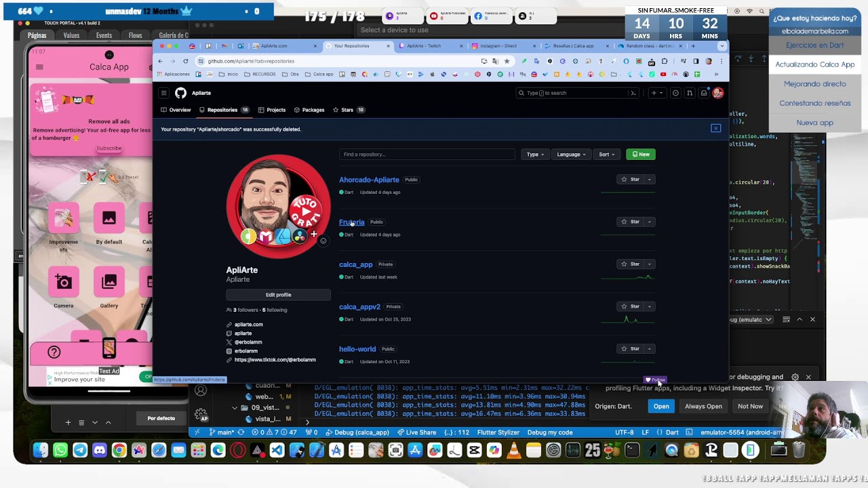Tap Subscribe in the Calca App ad banner
This screenshot has height=488, width=868.
pos(108,148)
